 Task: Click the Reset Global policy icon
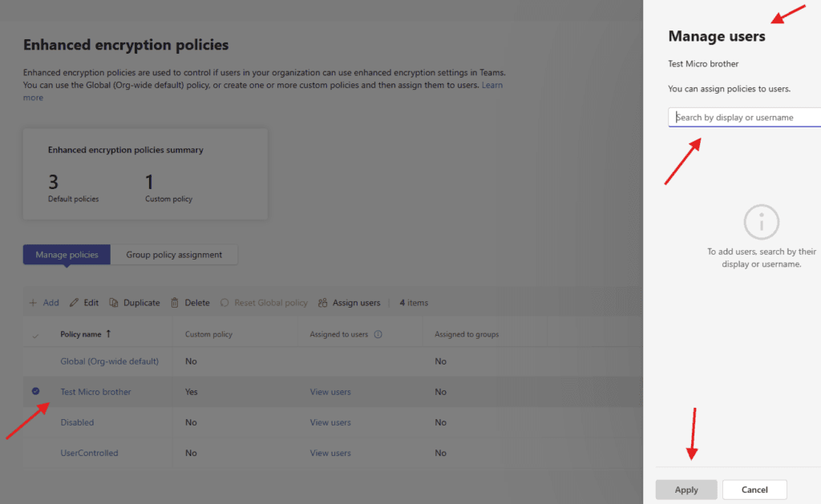[225, 303]
